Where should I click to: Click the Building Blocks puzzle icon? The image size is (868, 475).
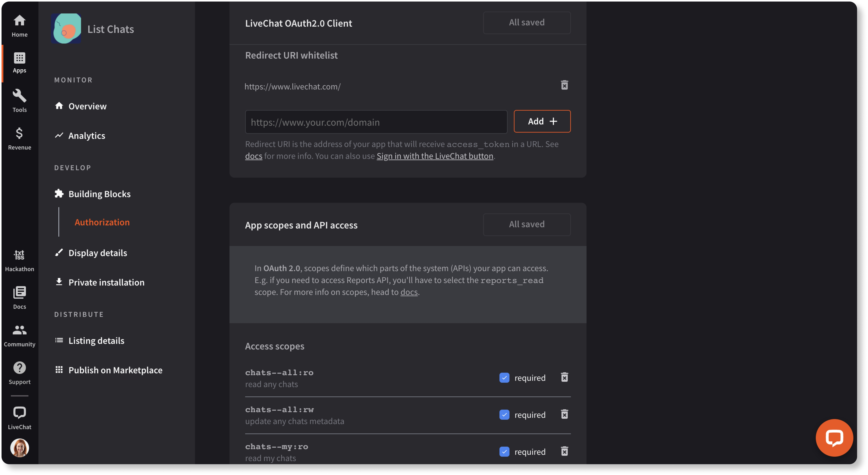(x=59, y=193)
